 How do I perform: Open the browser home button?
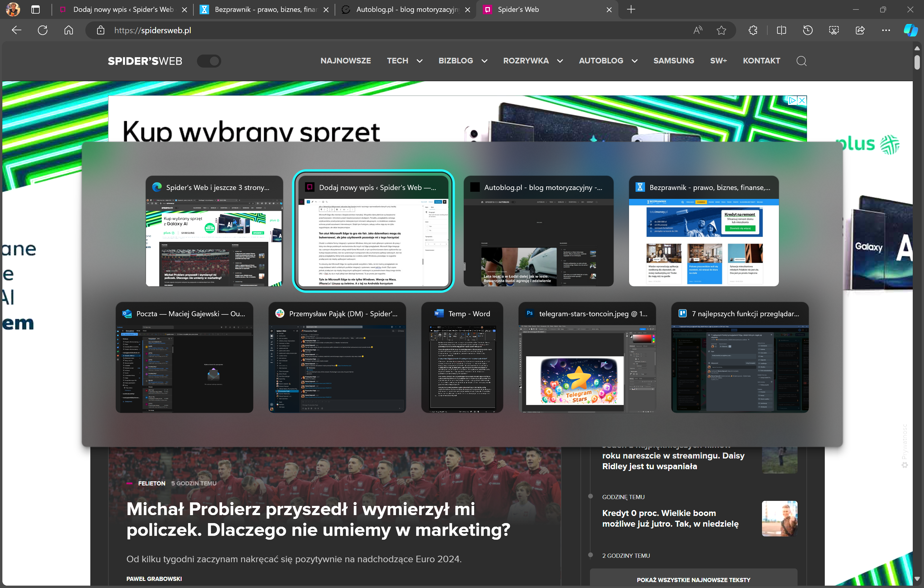[x=69, y=30]
